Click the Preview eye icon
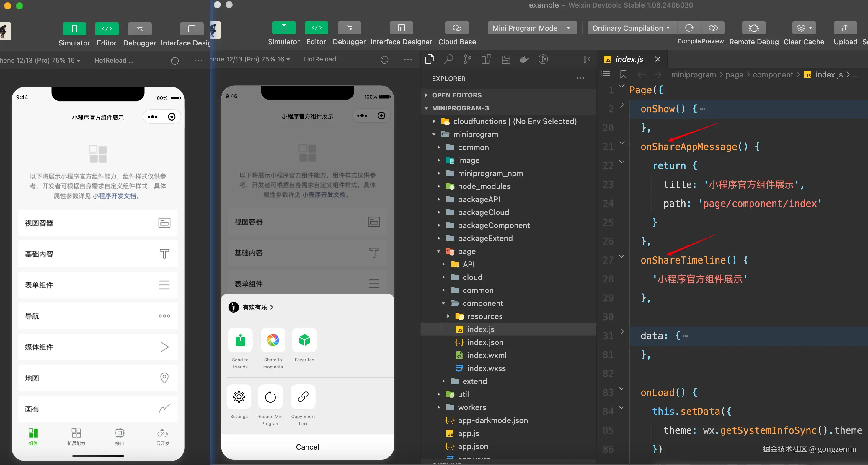This screenshot has width=868, height=465. 713,28
